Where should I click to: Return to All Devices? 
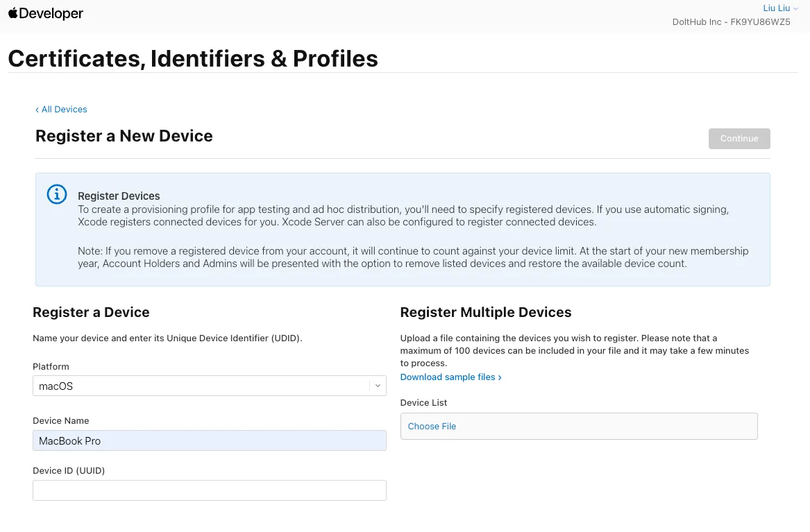[x=64, y=109]
